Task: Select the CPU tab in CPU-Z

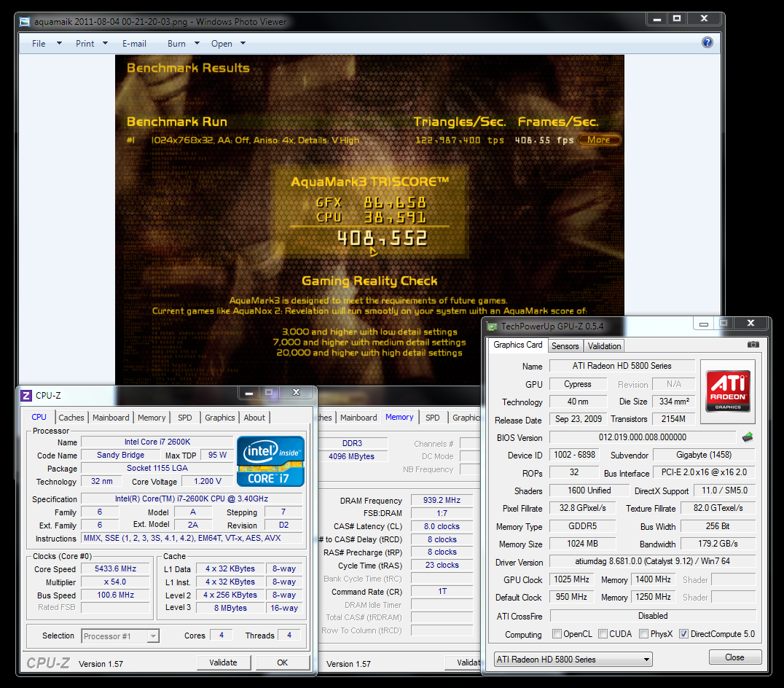Action: pyautogui.click(x=39, y=417)
